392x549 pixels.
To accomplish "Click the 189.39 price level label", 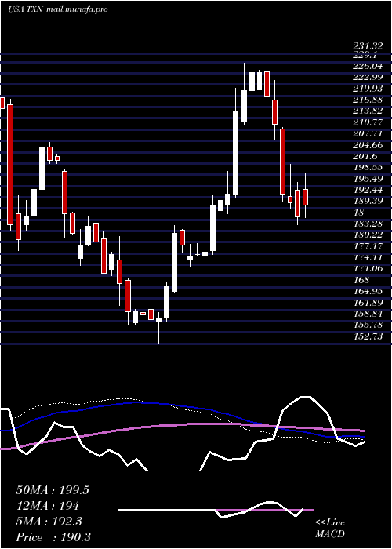I will (368, 201).
